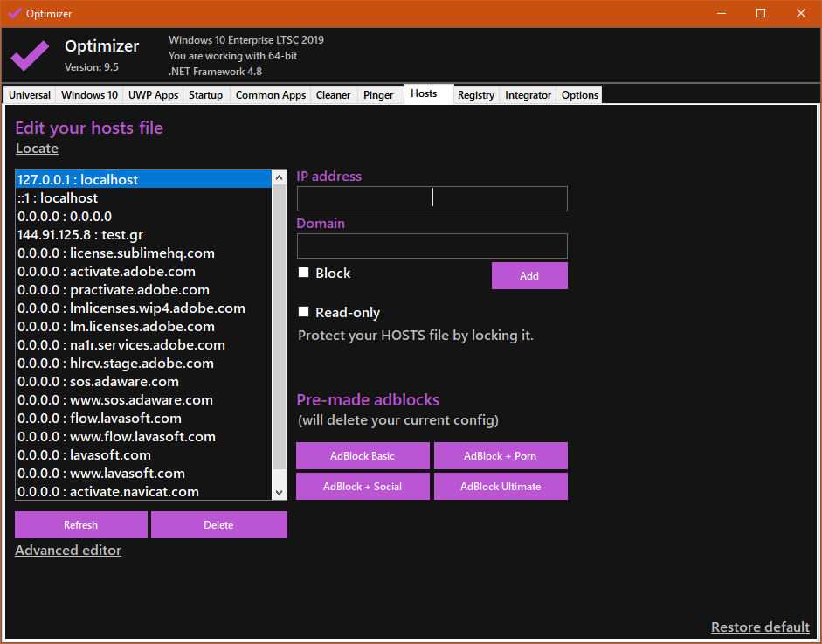Click the Refresh button

[x=80, y=525]
